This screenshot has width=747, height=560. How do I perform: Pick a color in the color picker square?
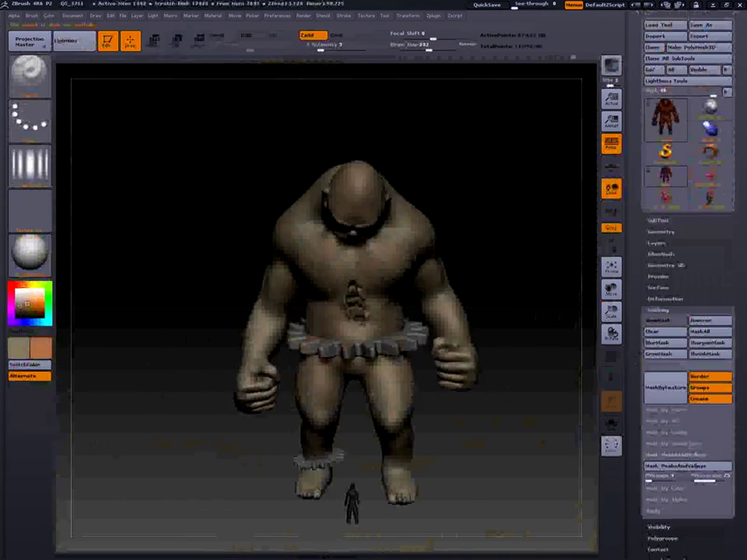[x=30, y=303]
